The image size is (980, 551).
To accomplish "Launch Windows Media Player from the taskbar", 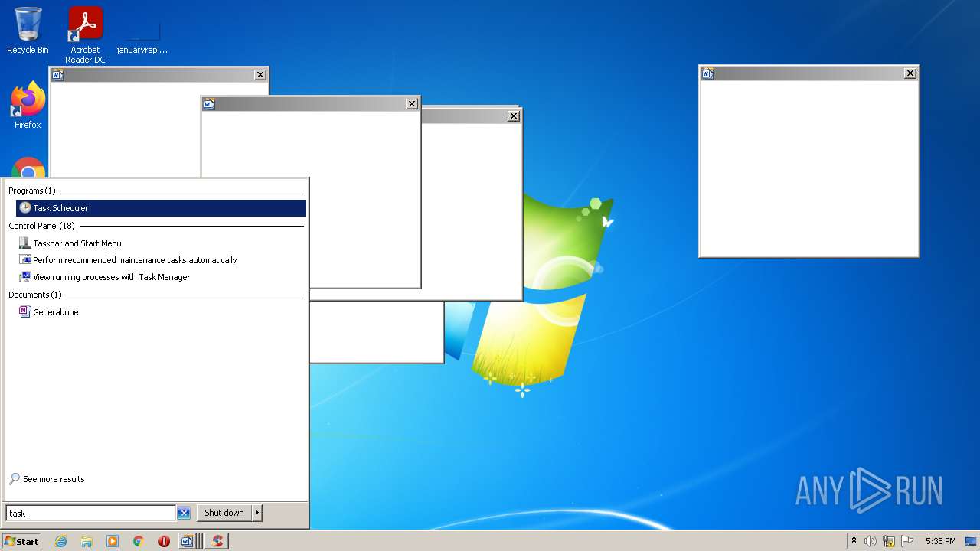I will (x=113, y=541).
